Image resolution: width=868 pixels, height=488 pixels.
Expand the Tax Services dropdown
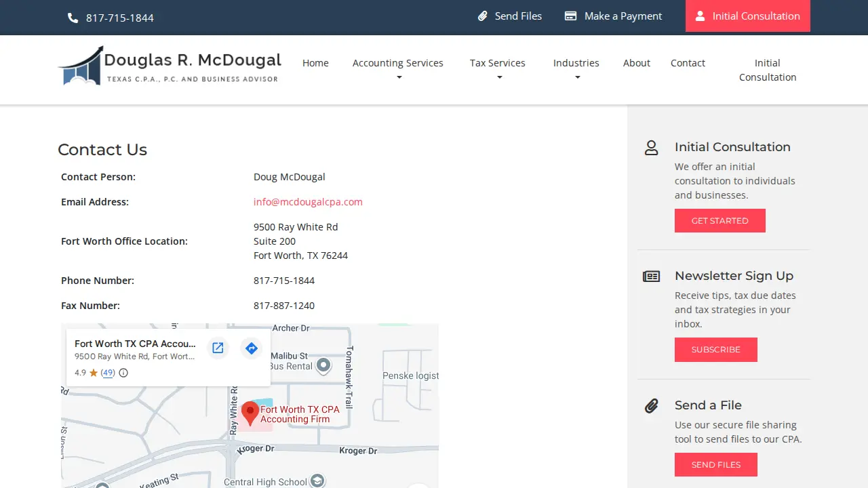pyautogui.click(x=498, y=70)
